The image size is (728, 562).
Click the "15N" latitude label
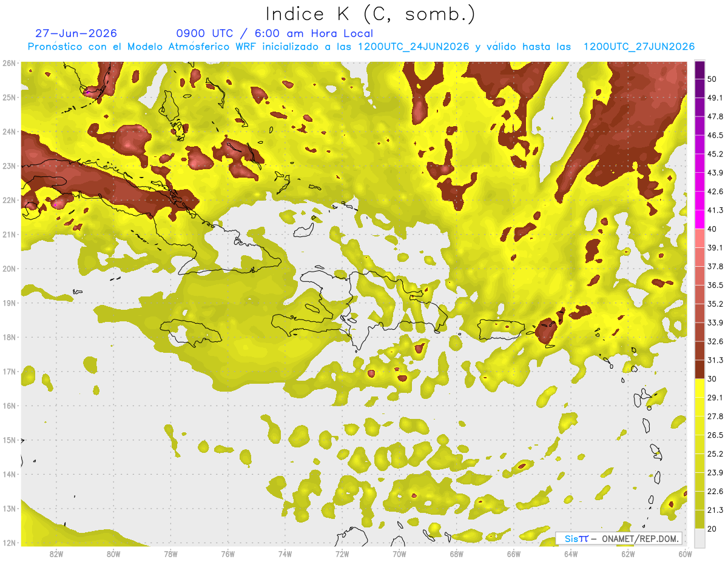8,440
